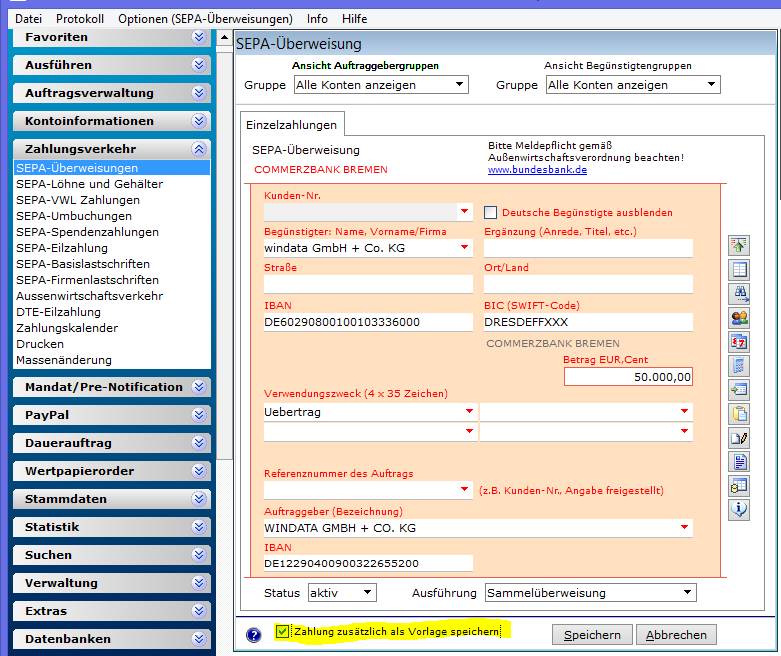781x656 pixels.
Task: Click the Ort/Land input field
Action: click(x=588, y=284)
